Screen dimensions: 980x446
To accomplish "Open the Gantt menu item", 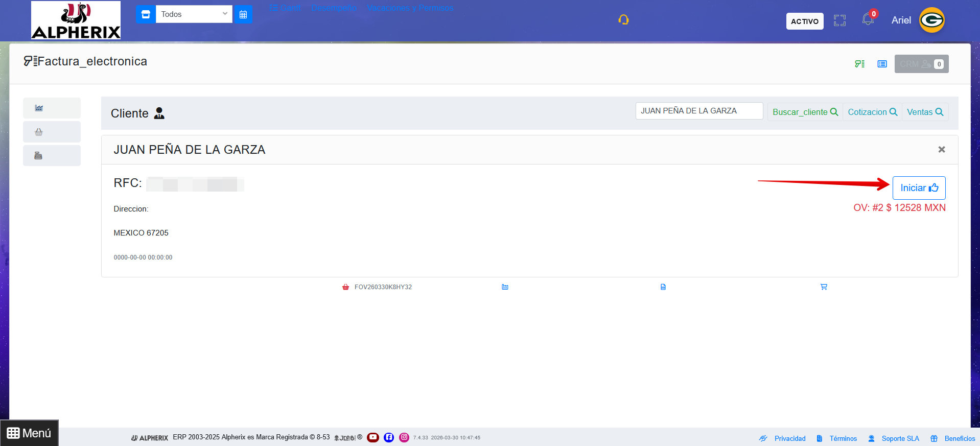I will pyautogui.click(x=285, y=8).
